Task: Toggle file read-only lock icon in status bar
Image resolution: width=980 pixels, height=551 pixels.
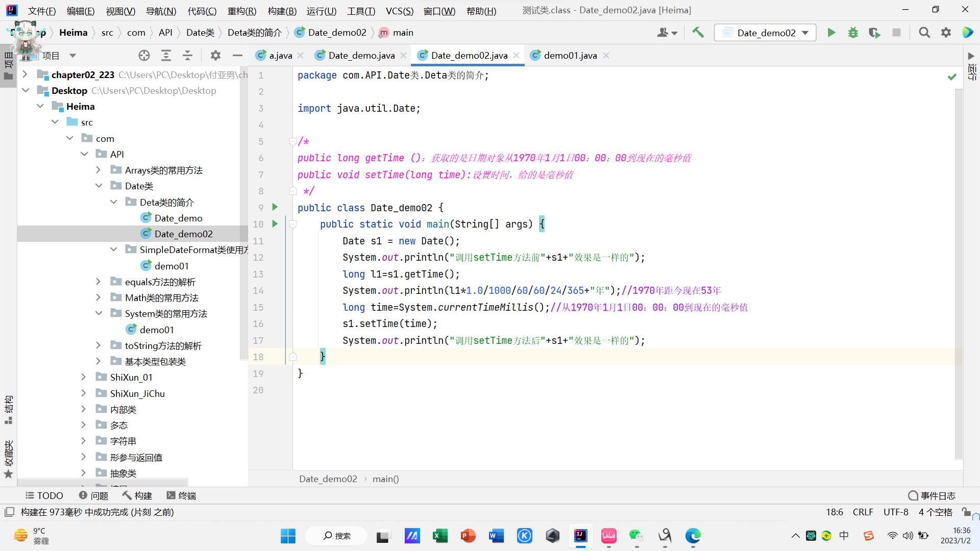Action: pos(966,512)
